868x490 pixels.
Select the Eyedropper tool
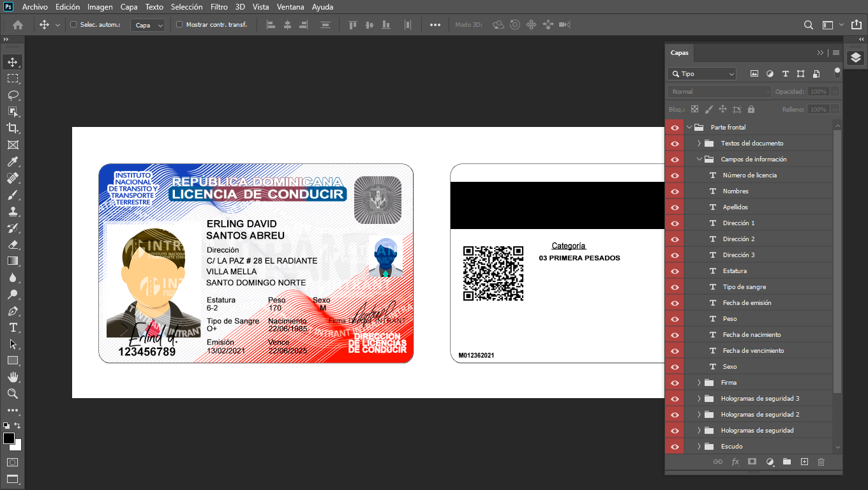point(13,161)
